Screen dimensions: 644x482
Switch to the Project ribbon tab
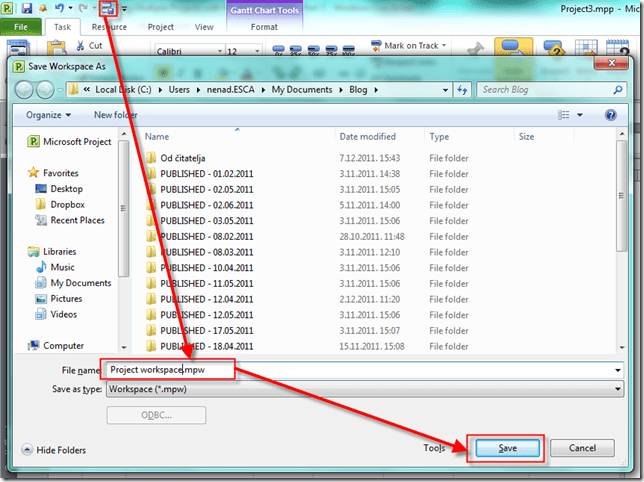pyautogui.click(x=161, y=27)
